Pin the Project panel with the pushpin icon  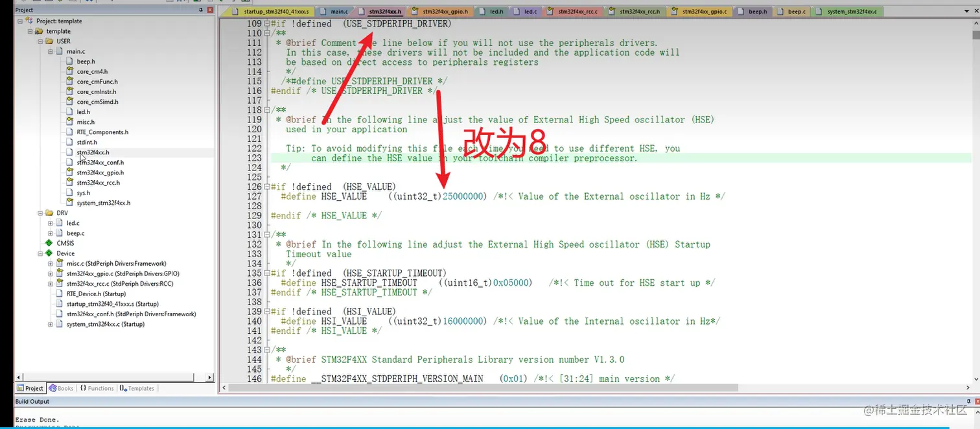(x=201, y=10)
